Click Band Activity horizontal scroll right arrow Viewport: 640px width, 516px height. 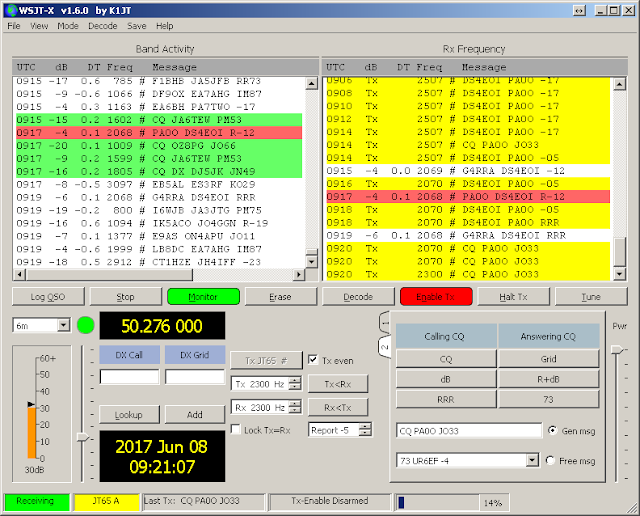(299, 275)
